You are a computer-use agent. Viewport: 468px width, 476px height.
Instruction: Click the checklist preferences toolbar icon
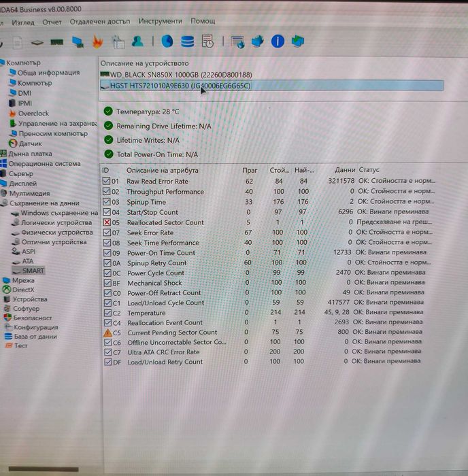[x=118, y=42]
